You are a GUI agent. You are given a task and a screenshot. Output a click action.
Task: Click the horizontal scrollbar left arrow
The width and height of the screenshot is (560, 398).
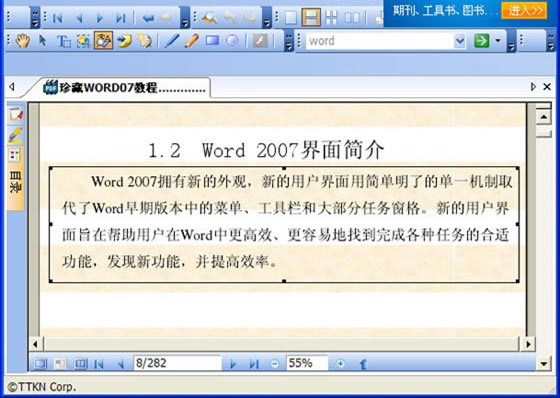tap(35, 344)
